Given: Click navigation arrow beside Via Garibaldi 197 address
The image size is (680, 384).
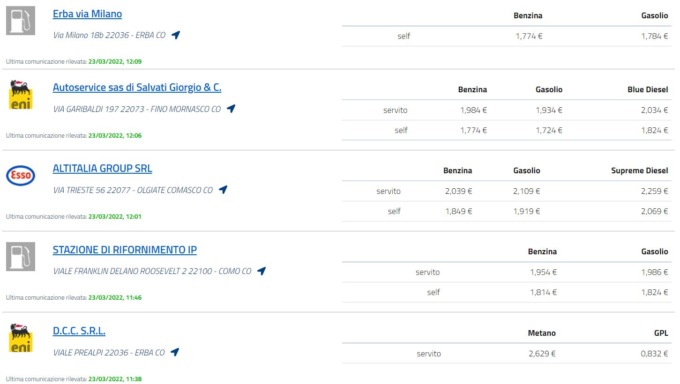Looking at the screenshot, I should pyautogui.click(x=231, y=108).
